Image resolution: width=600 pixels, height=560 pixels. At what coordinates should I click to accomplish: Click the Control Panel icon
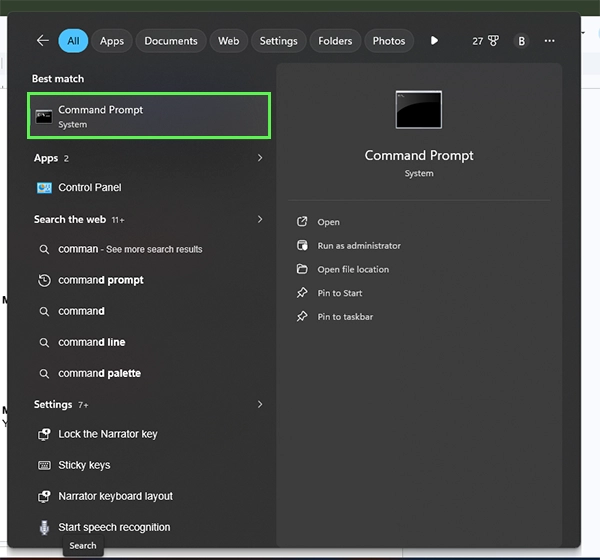44,188
